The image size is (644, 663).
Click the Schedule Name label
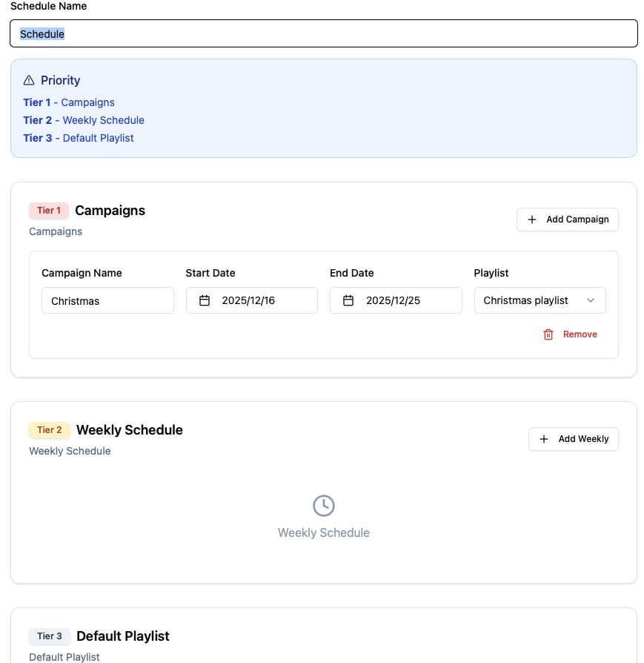pos(49,6)
